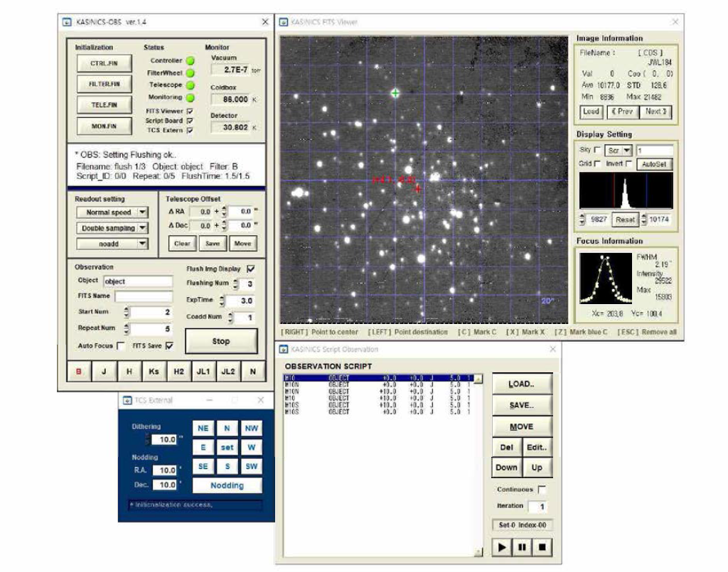Select the N filter button in KASINICS-OBS

point(253,371)
